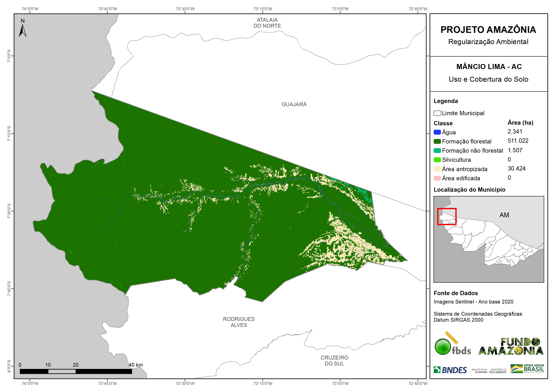This screenshot has height=392, width=555.
Task: Click the Pátria Amada Brasil logo
Action: pos(527,369)
